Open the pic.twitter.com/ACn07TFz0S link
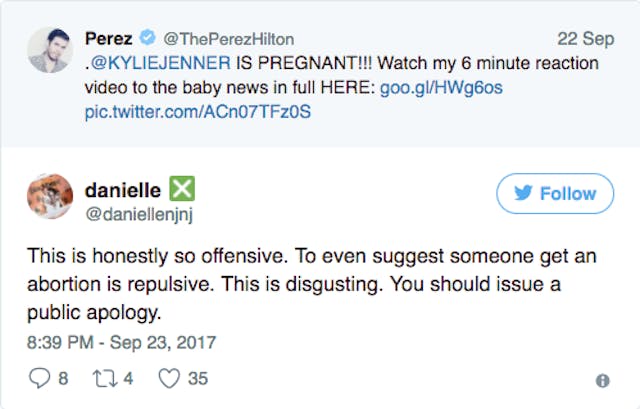Image resolution: width=640 pixels, height=409 pixels. coord(198,112)
